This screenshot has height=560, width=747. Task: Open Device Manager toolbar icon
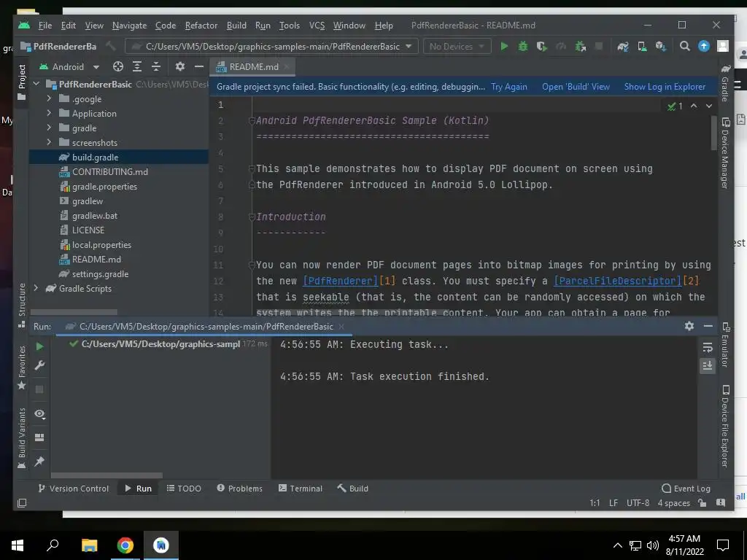[x=642, y=46]
